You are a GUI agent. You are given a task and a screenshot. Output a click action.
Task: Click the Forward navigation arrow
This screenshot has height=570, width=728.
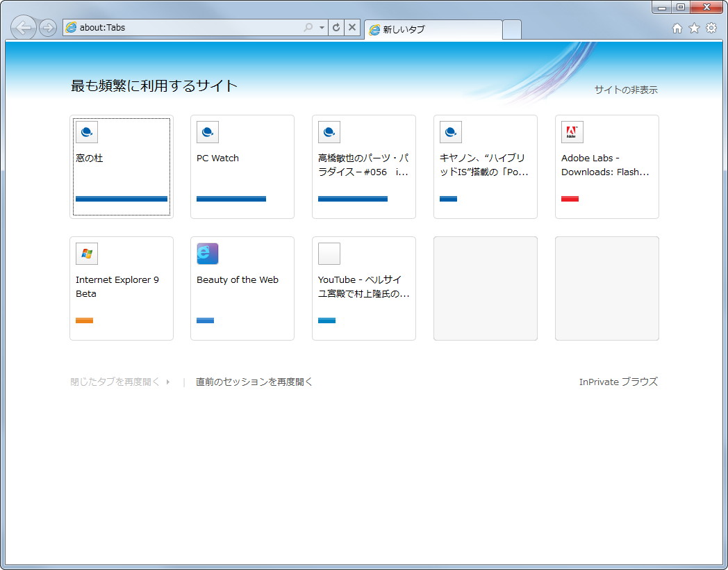coord(48,28)
